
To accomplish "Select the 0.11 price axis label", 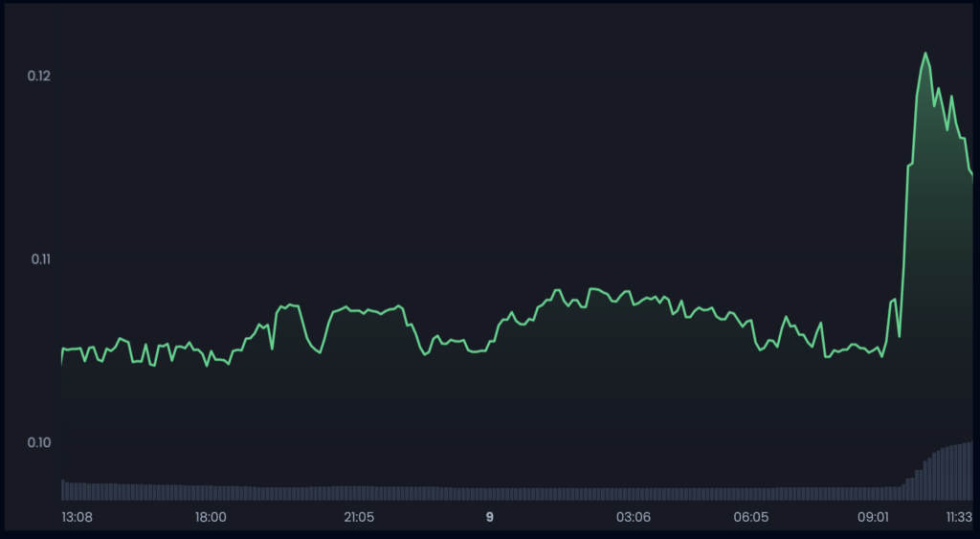I will tap(39, 258).
